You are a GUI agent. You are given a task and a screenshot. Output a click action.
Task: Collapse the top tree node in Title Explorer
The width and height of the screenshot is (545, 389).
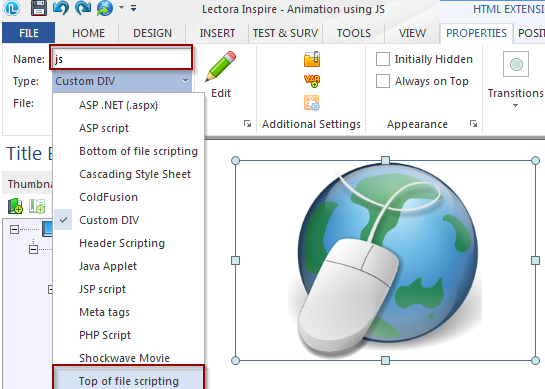(14, 229)
